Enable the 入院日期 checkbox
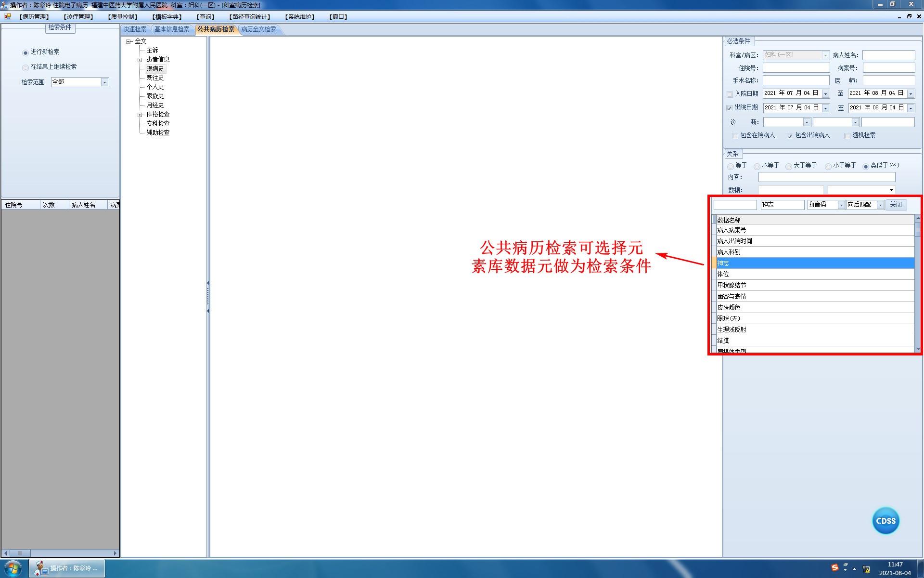This screenshot has height=578, width=924. click(730, 94)
